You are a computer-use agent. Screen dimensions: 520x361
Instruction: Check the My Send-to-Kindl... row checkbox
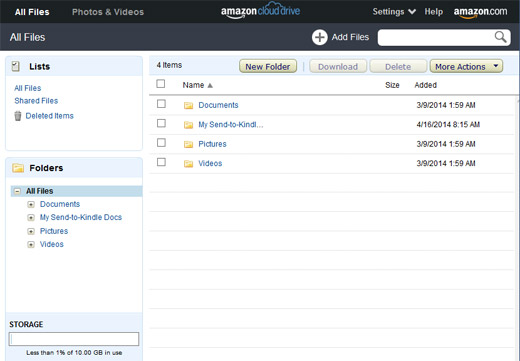click(x=161, y=123)
